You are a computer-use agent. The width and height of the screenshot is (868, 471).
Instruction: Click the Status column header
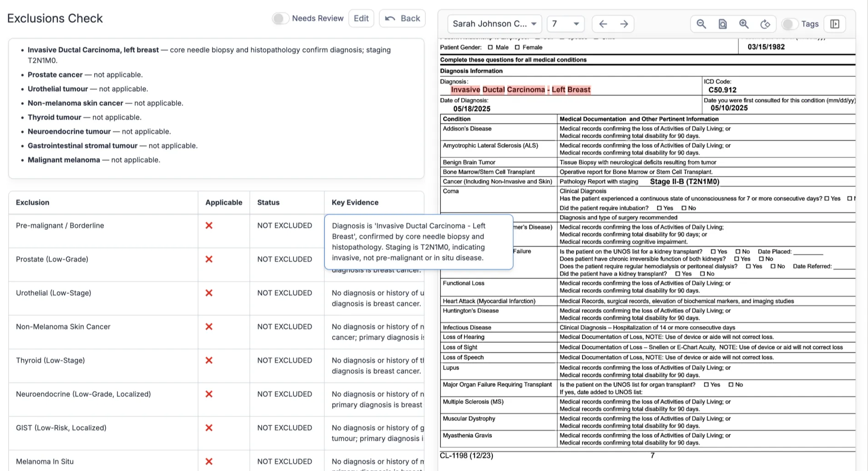tap(268, 202)
